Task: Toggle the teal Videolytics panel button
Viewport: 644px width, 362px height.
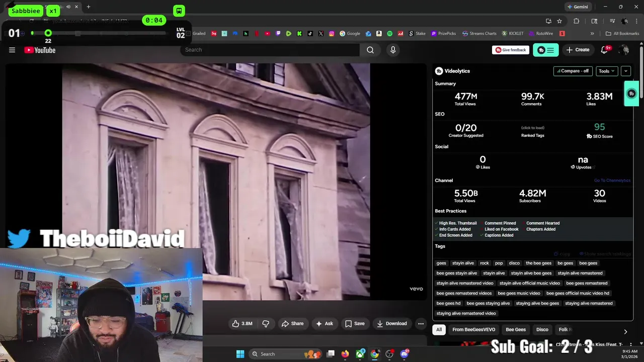Action: pyautogui.click(x=546, y=50)
